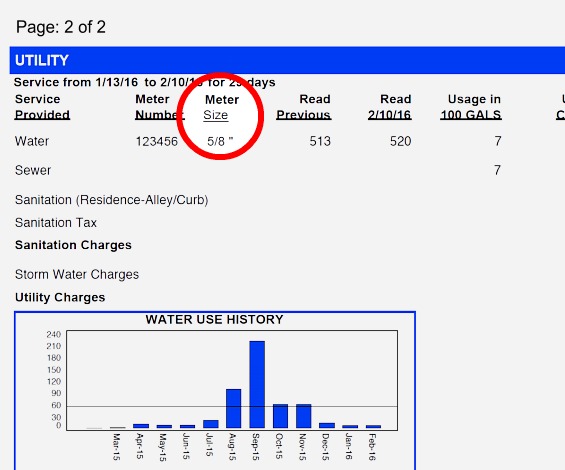565x470 pixels.
Task: Click the 'WATER USE HISTORY' chart title
Action: (214, 320)
